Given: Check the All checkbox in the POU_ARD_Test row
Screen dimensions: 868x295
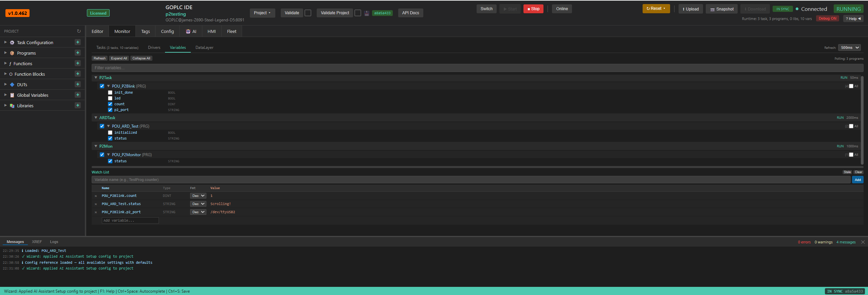Looking at the screenshot, I should click(851, 126).
